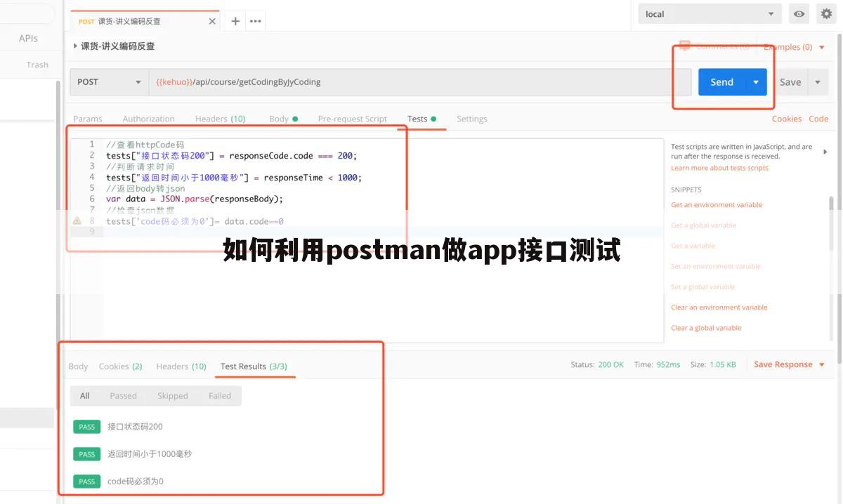Click the //查看httpCode码 comment line

point(145,145)
